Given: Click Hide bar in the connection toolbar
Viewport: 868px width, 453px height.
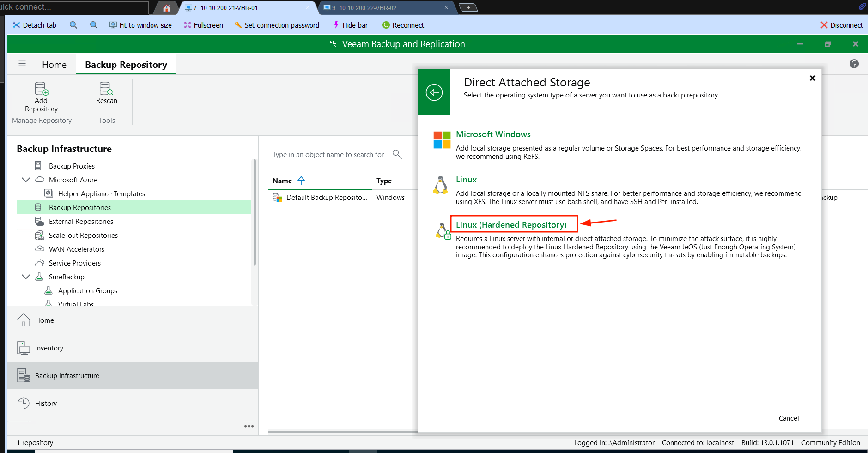Looking at the screenshot, I should point(351,25).
